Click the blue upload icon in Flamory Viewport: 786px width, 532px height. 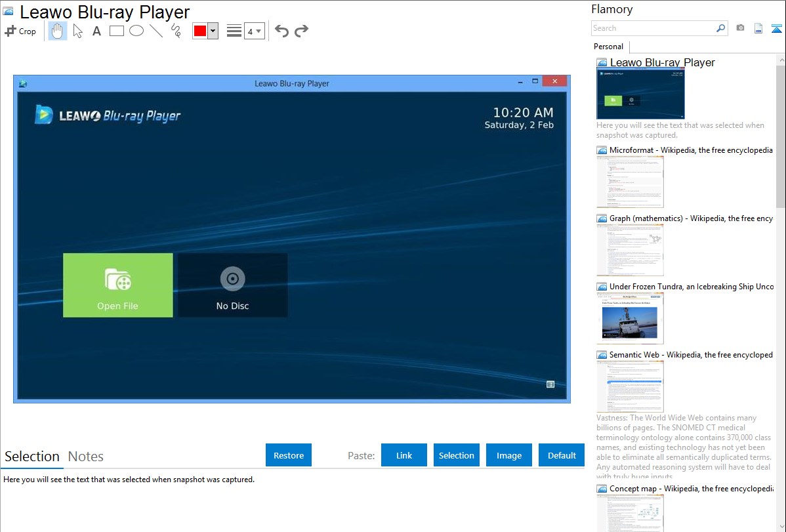click(x=776, y=28)
